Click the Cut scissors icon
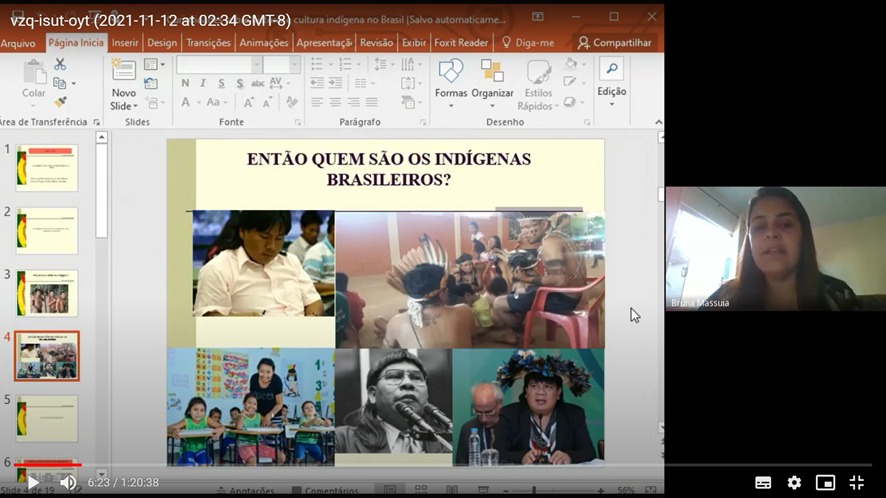This screenshot has height=498, width=886. coord(60,64)
